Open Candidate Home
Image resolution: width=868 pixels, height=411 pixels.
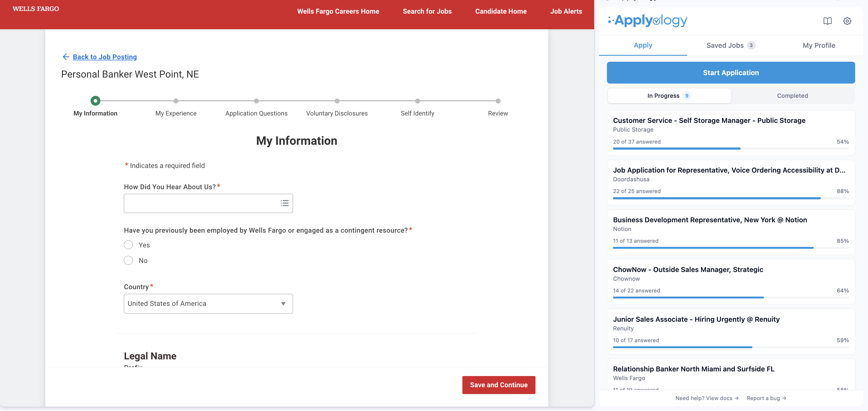coord(501,11)
